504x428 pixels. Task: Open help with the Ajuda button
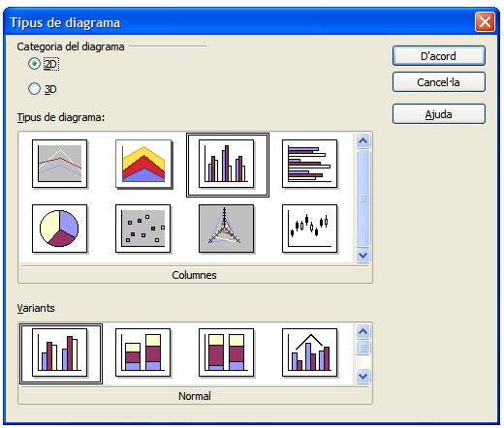tap(439, 114)
